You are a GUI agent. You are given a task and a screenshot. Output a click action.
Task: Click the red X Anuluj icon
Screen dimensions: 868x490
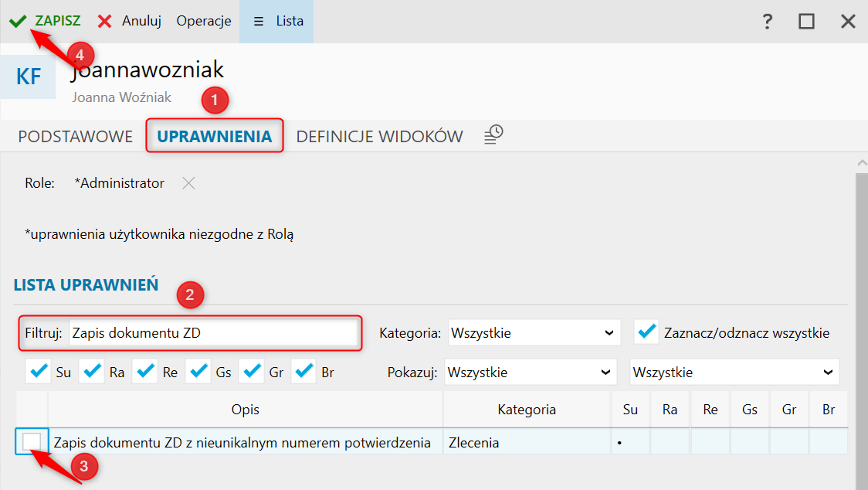point(104,21)
